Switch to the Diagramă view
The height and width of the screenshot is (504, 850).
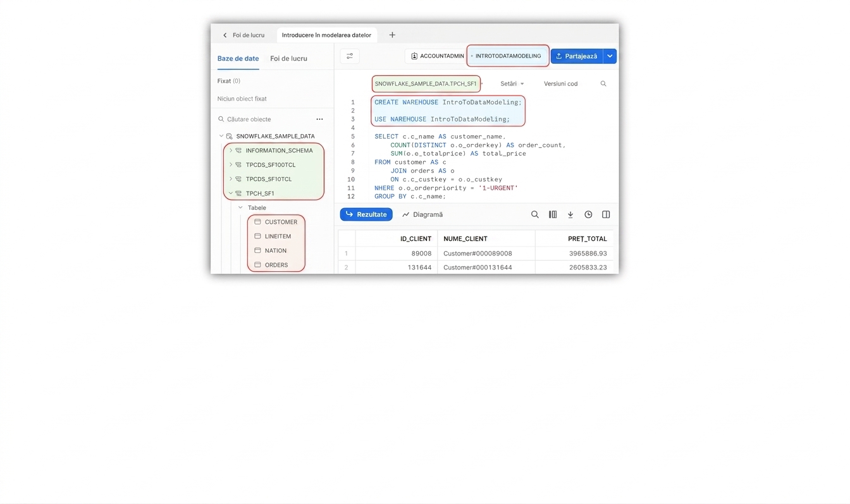[422, 214]
